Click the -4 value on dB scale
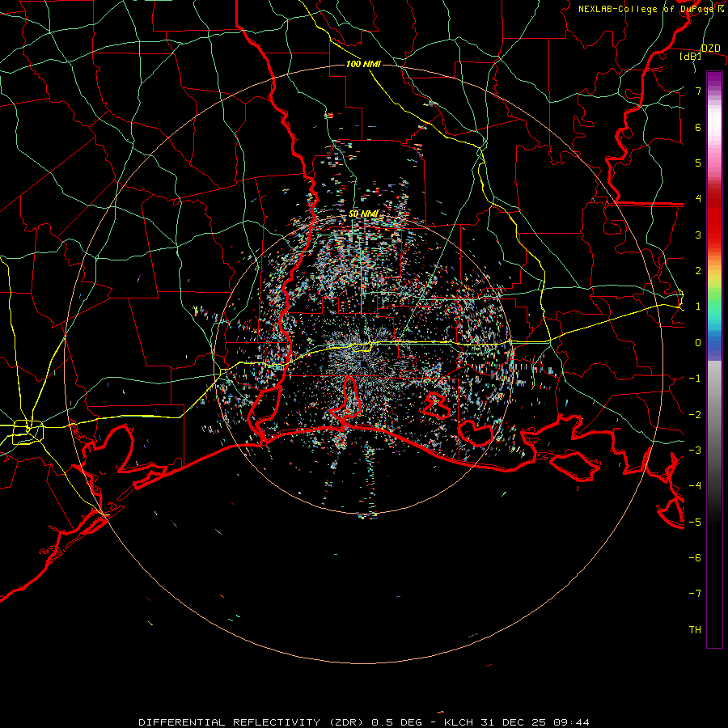This screenshot has width=728, height=728. (695, 486)
